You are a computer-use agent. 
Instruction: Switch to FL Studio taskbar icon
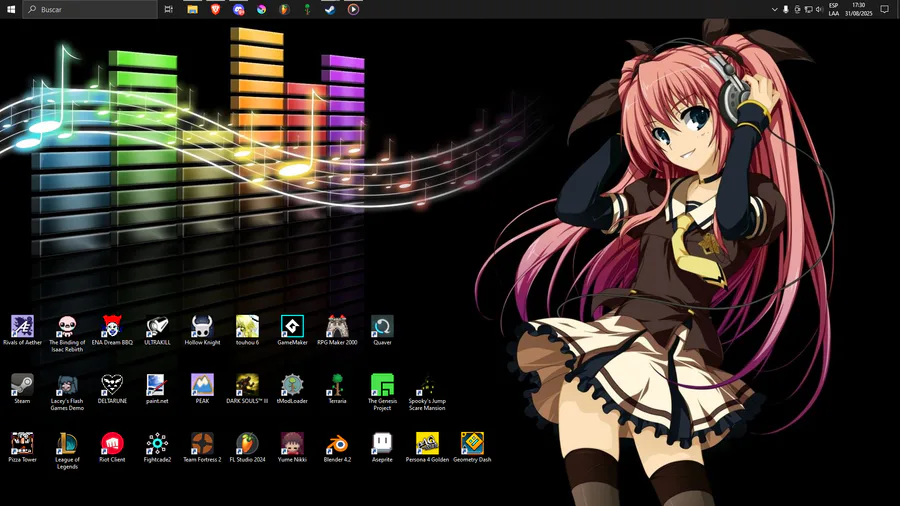(284, 9)
